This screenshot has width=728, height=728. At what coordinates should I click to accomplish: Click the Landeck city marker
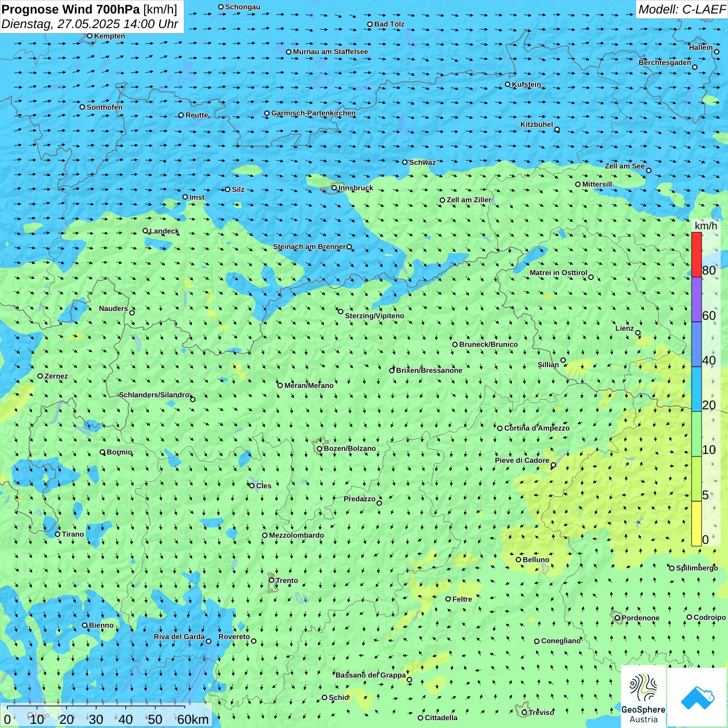point(146,231)
